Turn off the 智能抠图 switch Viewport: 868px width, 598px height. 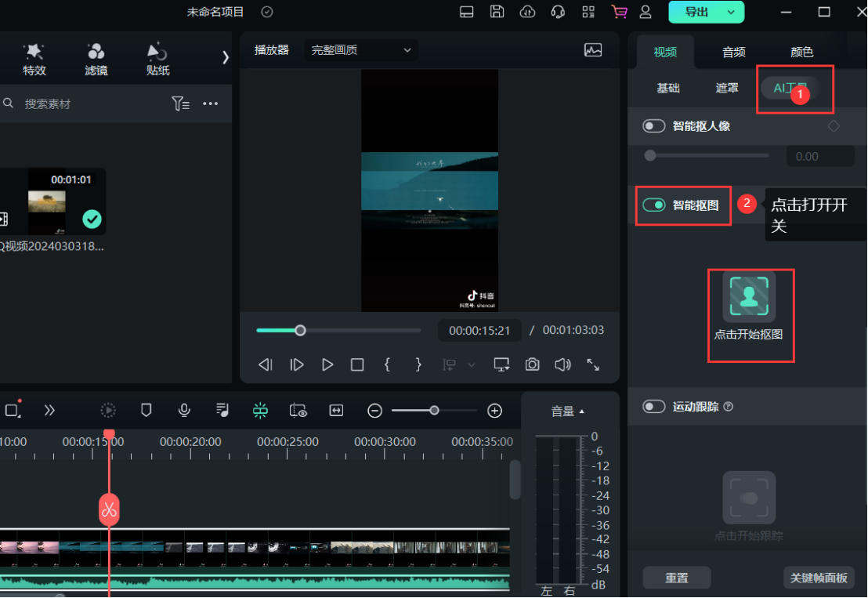coord(653,205)
